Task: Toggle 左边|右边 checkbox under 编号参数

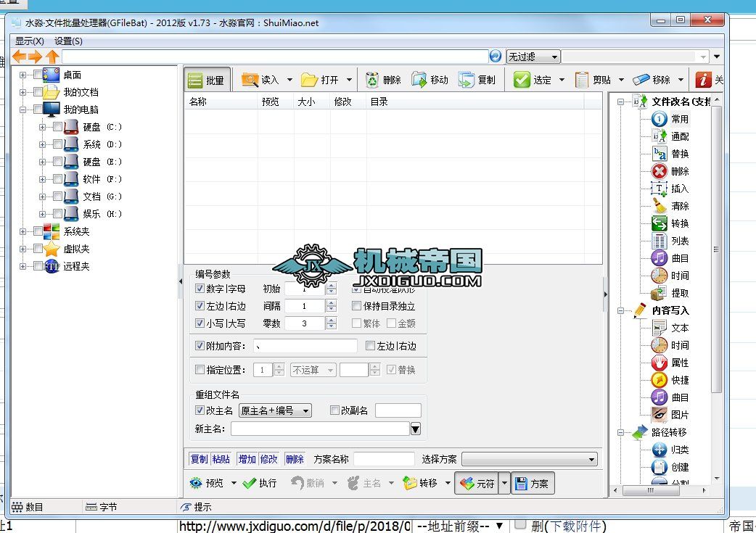Action: click(200, 305)
